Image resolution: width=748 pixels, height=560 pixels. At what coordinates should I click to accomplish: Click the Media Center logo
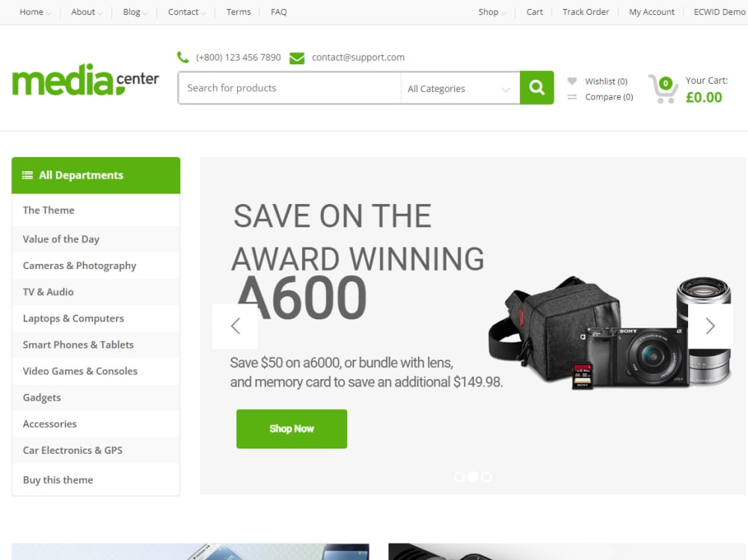click(85, 81)
